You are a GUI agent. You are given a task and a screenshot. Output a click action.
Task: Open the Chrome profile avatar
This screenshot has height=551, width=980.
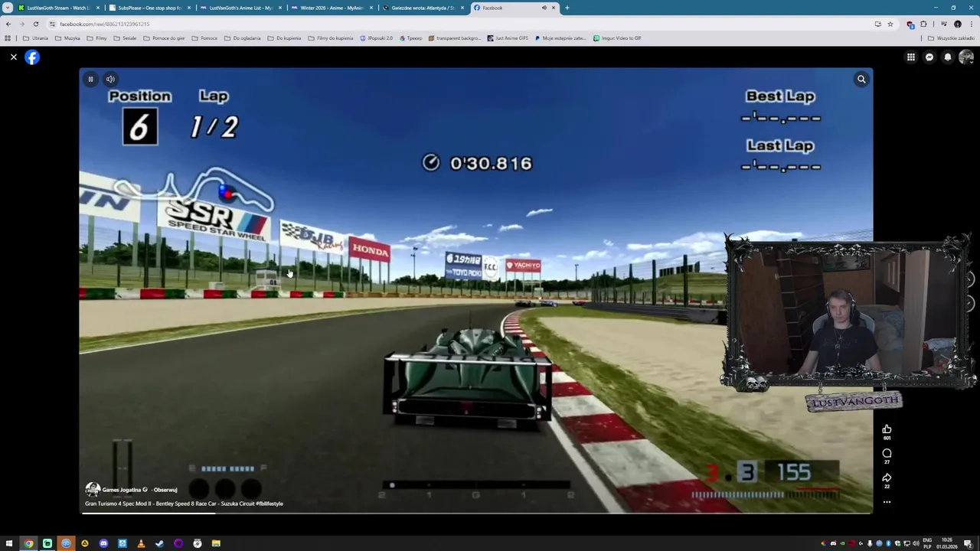click(x=957, y=24)
